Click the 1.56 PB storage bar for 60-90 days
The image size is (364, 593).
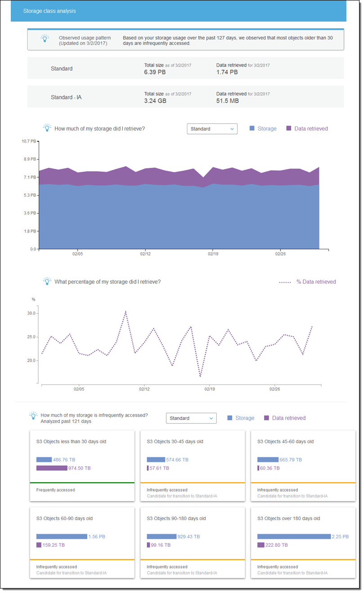62,536
